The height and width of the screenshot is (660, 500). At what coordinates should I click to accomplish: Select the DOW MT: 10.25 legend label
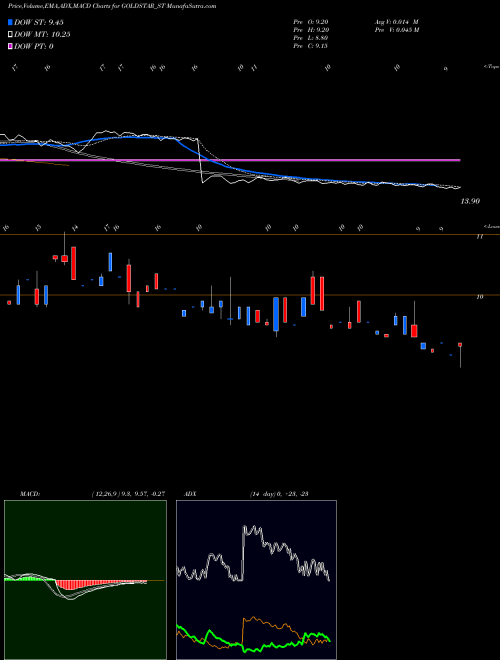click(42, 34)
